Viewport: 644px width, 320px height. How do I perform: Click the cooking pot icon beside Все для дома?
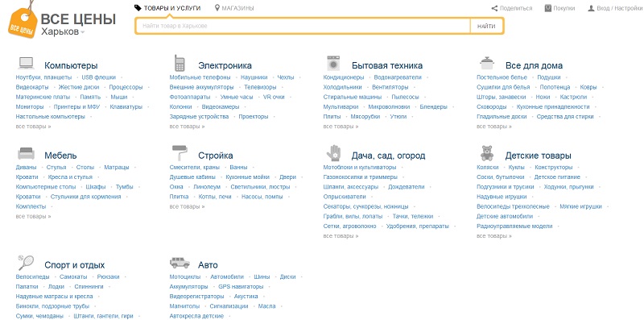[x=487, y=64]
